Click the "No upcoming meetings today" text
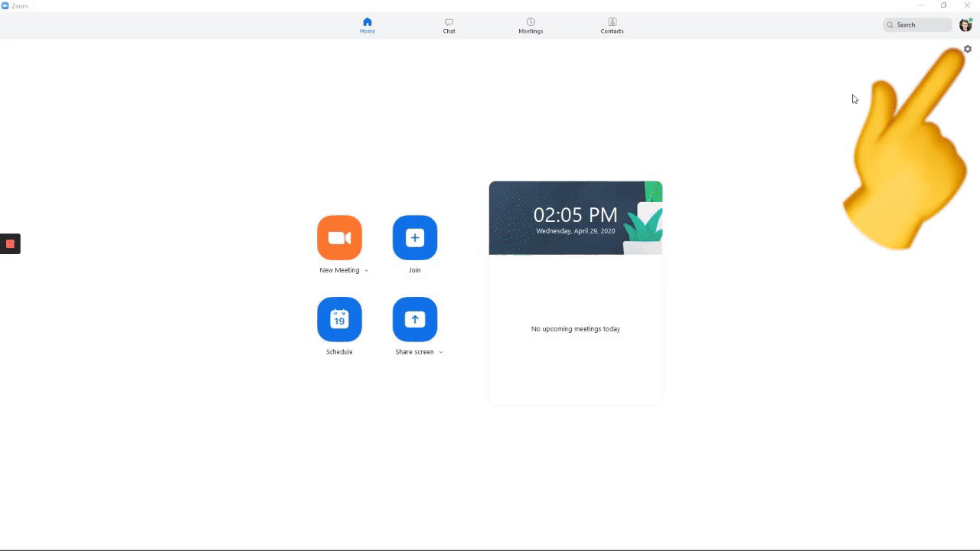 (576, 329)
